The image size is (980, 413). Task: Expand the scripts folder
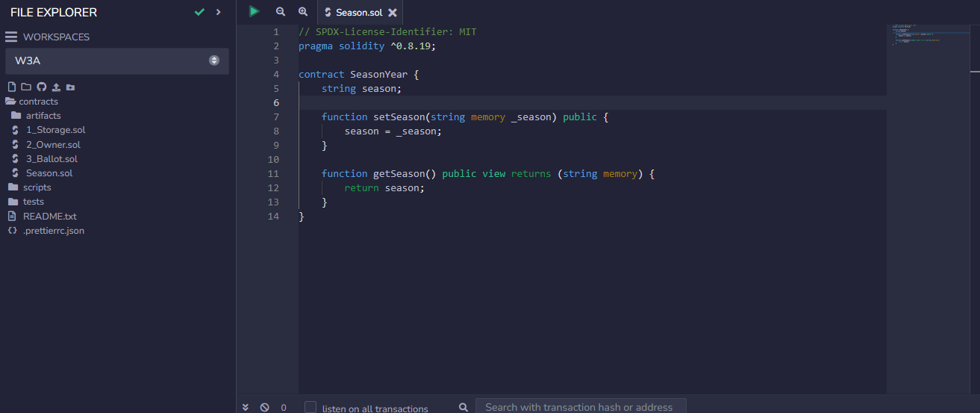tap(37, 187)
